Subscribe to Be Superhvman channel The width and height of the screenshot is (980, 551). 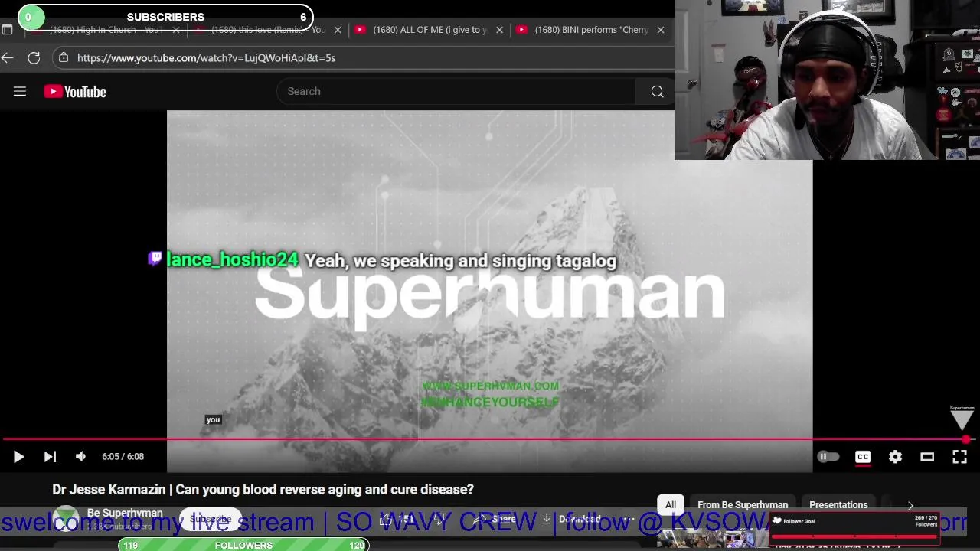click(x=211, y=519)
